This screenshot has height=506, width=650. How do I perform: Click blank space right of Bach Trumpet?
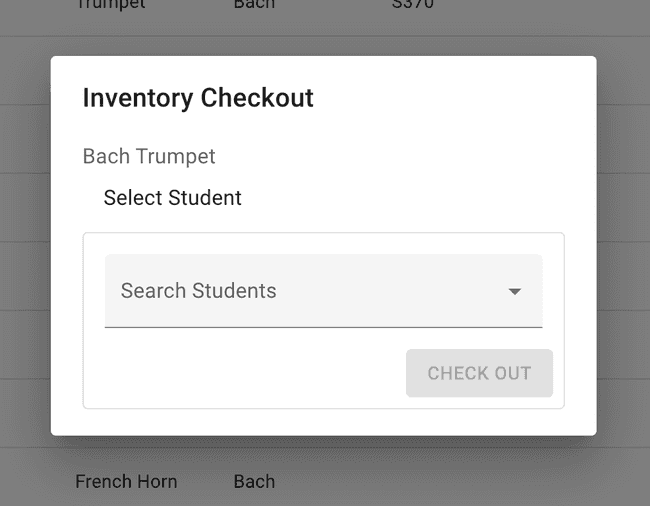coord(400,156)
